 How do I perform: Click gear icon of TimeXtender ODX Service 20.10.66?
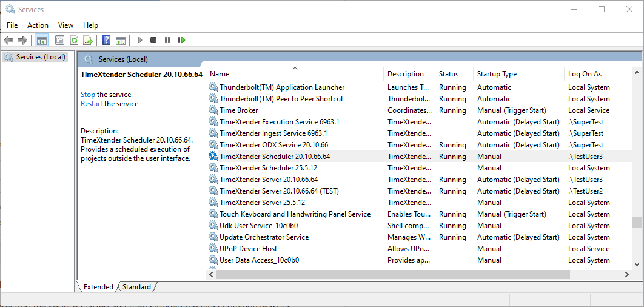[x=213, y=144]
